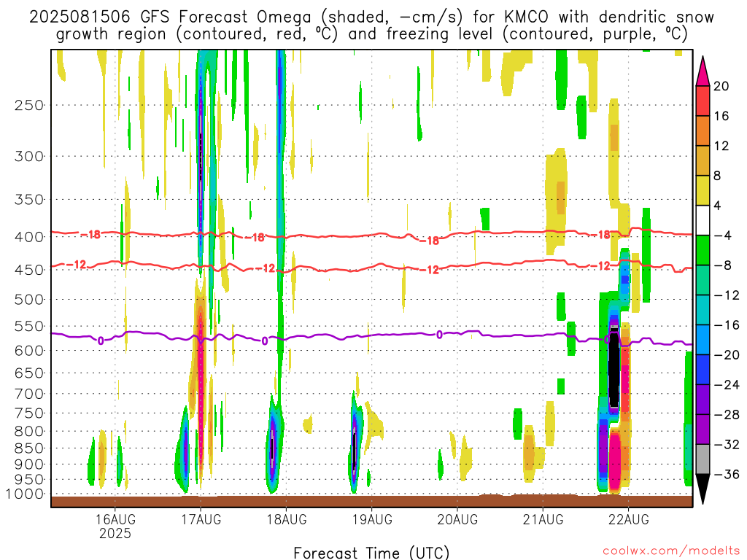The height and width of the screenshot is (560, 747).
Task: Click the purple 0 label near 20AUG
Action: [439, 335]
